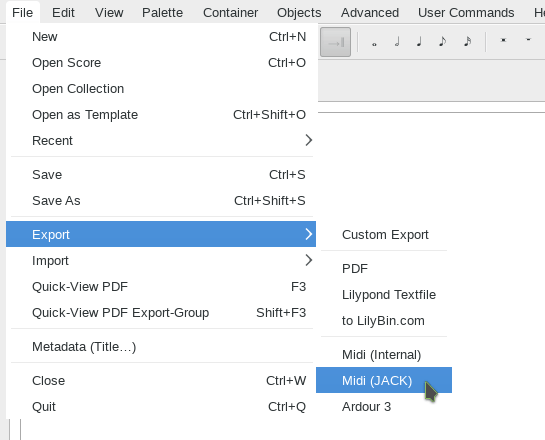This screenshot has height=440, width=545.
Task: Open the Edit menu
Action: pyautogui.click(x=63, y=13)
